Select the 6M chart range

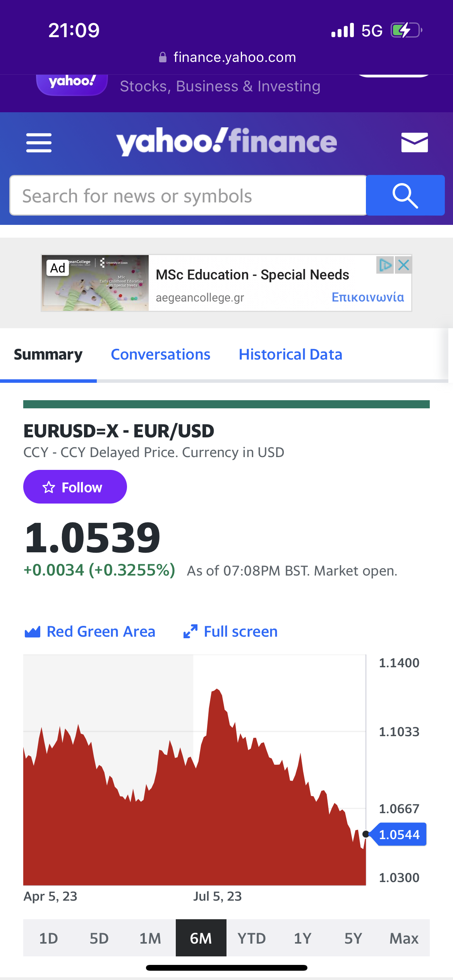point(201,938)
